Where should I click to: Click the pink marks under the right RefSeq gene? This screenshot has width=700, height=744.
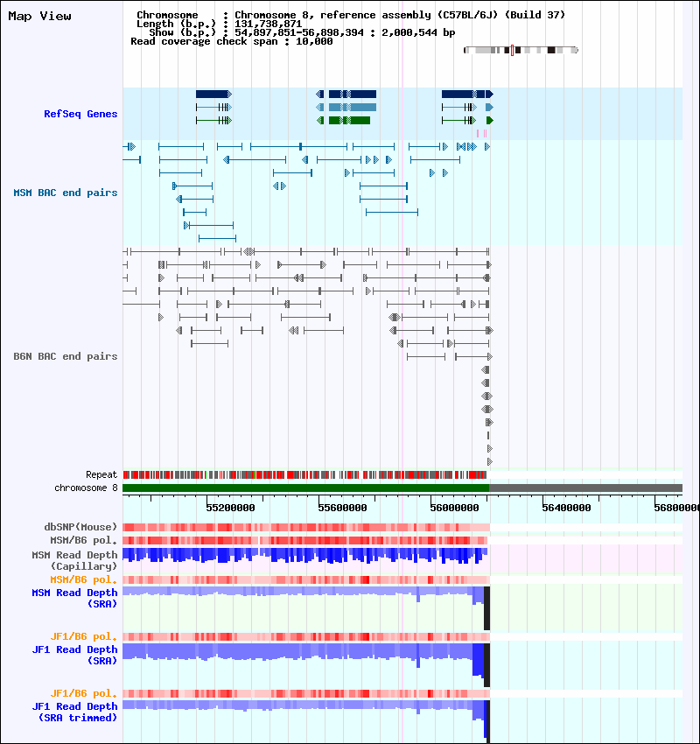tap(482, 133)
